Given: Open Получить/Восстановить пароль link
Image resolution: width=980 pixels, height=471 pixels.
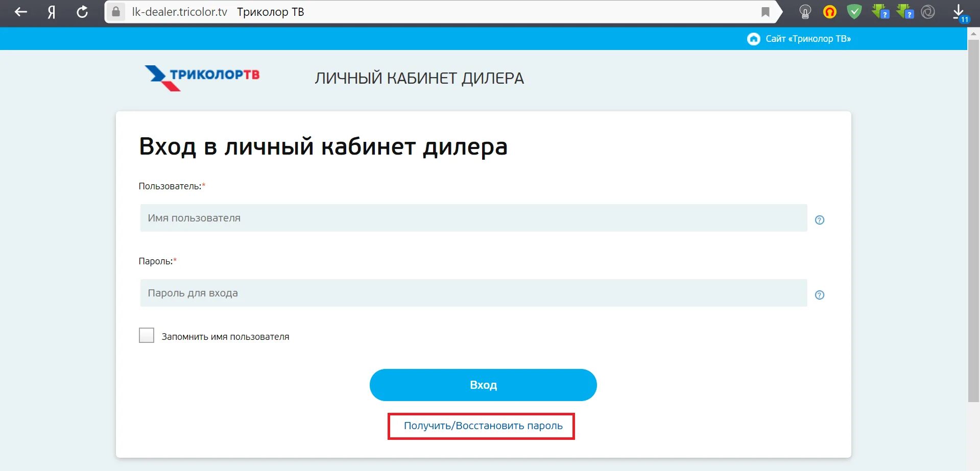Looking at the screenshot, I should click(483, 426).
